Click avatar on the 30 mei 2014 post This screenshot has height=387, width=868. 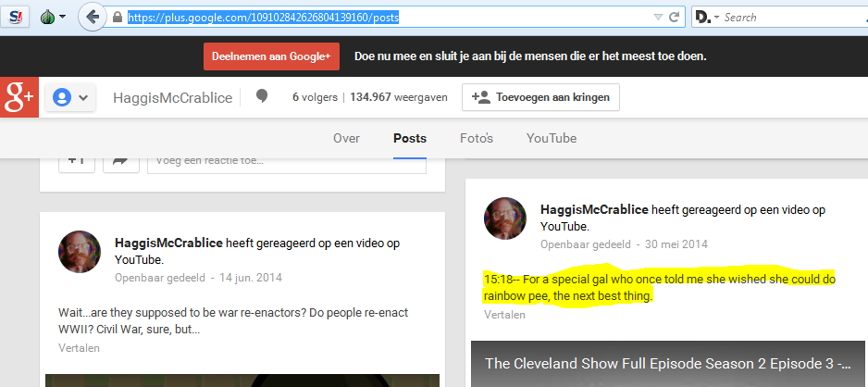point(505,218)
